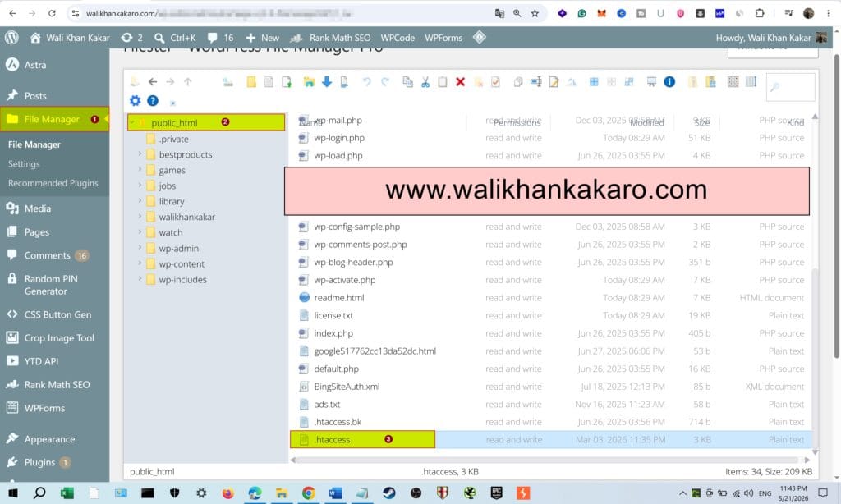Click Ctrl+K search in admin bar

(x=175, y=38)
